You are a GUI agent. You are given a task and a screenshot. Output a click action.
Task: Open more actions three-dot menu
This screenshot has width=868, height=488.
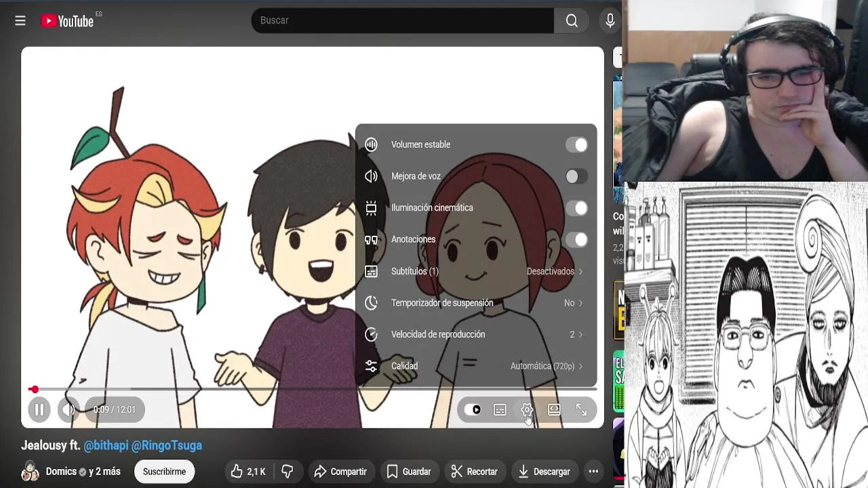coord(593,472)
